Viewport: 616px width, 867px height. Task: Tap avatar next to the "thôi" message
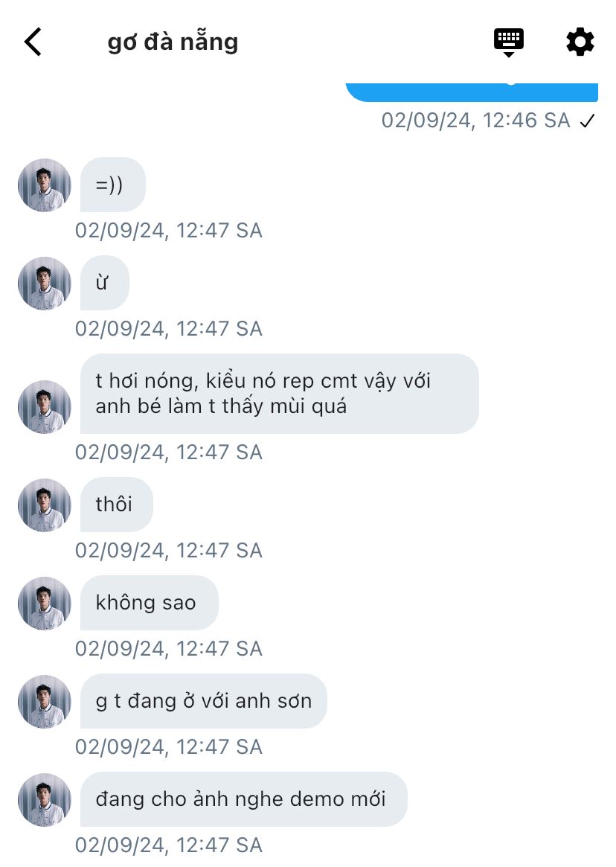coord(45,505)
